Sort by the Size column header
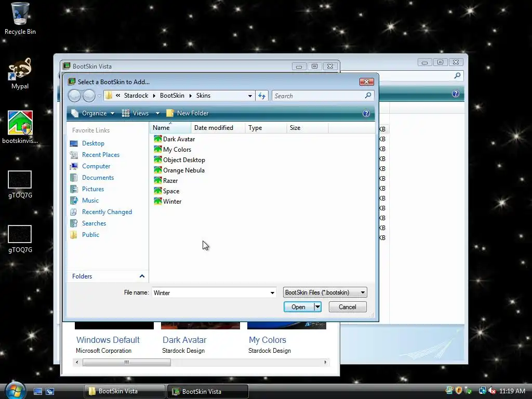This screenshot has width=532, height=399. coord(308,128)
